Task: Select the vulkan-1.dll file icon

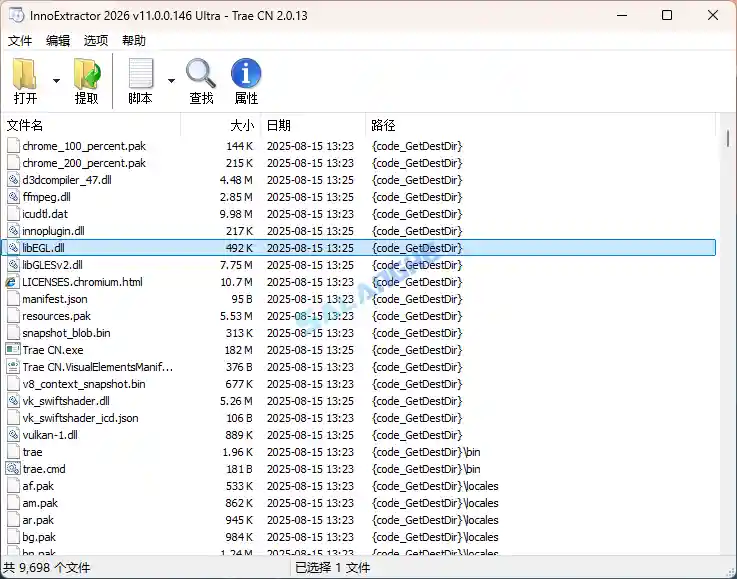Action: (x=14, y=435)
